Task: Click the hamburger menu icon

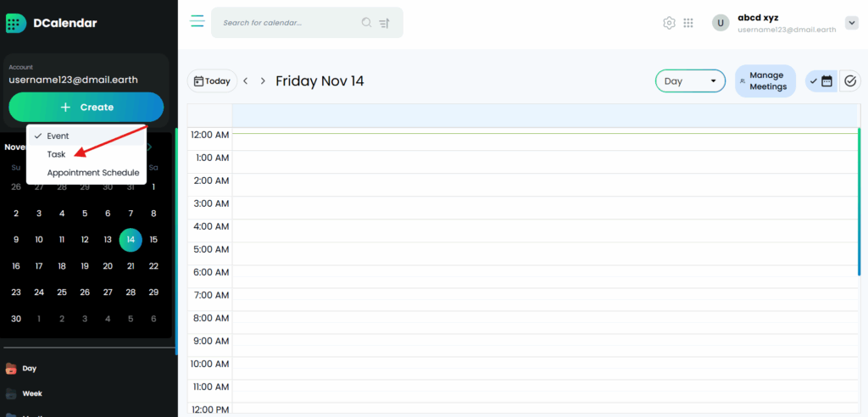Action: [198, 21]
